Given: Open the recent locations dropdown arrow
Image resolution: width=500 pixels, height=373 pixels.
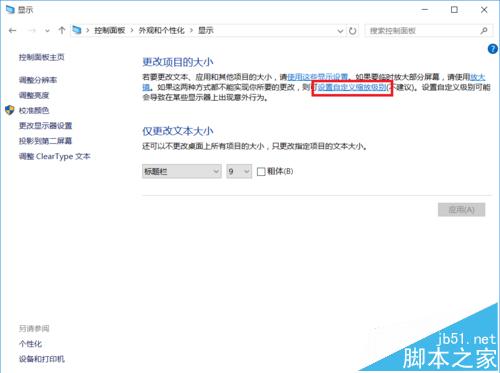Looking at the screenshot, I should [47, 31].
